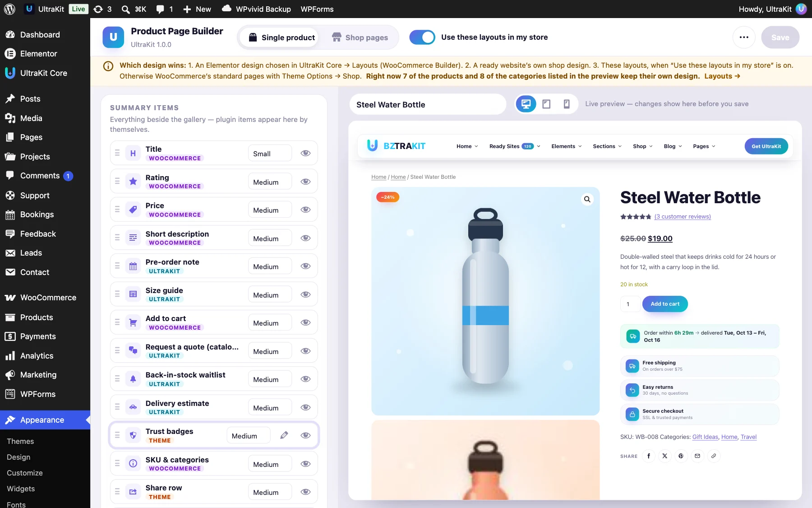Image resolution: width=812 pixels, height=508 pixels.
Task: Hide the Pre-order note item
Action: pyautogui.click(x=305, y=266)
